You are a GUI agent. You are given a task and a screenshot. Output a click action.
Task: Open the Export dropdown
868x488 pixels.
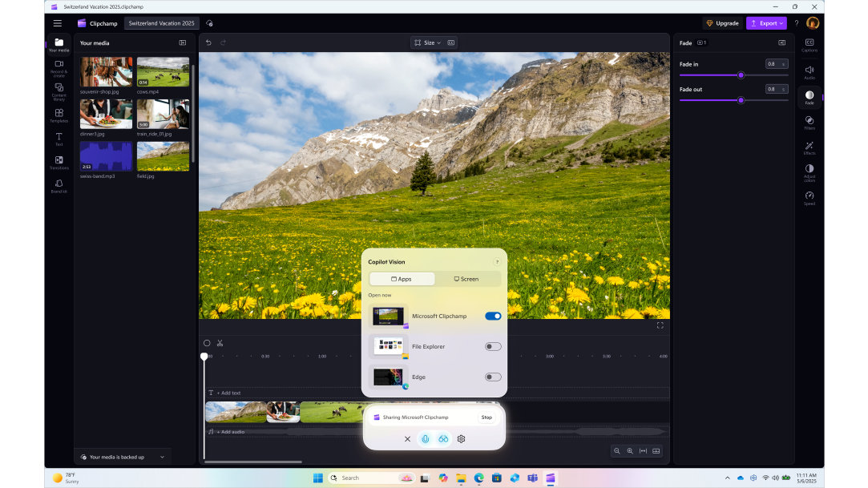point(766,23)
